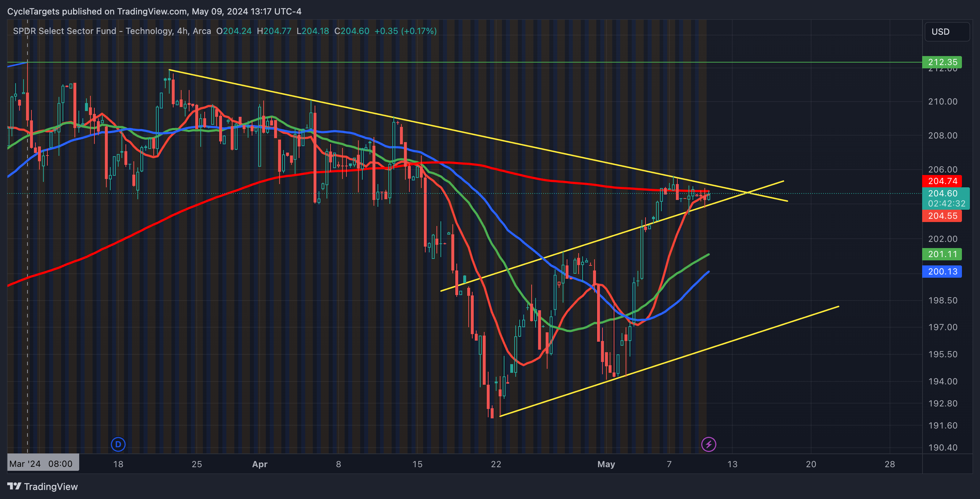
Task: Open the USD currency selector
Action: pyautogui.click(x=947, y=31)
